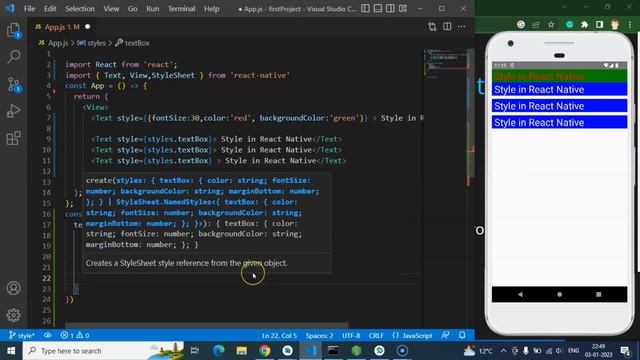Open problems errors and warnings indicator
This screenshot has height=360, width=640.
click(x=75, y=336)
